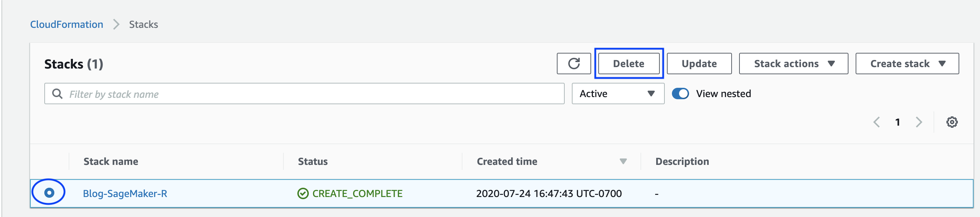Go to previous page arrow

(876, 122)
